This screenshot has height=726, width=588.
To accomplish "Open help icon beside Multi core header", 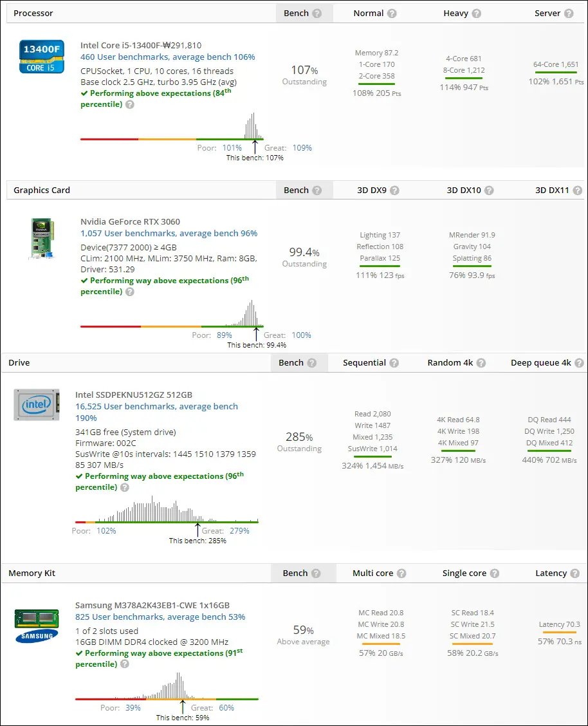I will 401,573.
